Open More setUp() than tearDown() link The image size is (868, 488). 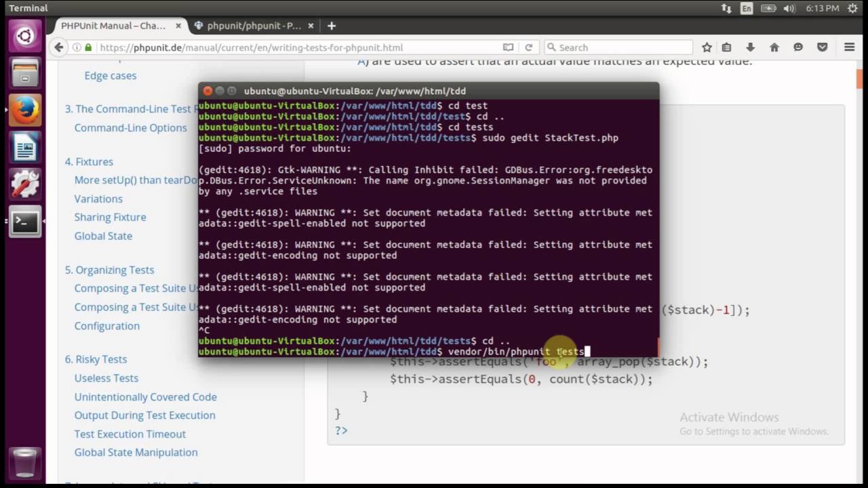pos(136,180)
